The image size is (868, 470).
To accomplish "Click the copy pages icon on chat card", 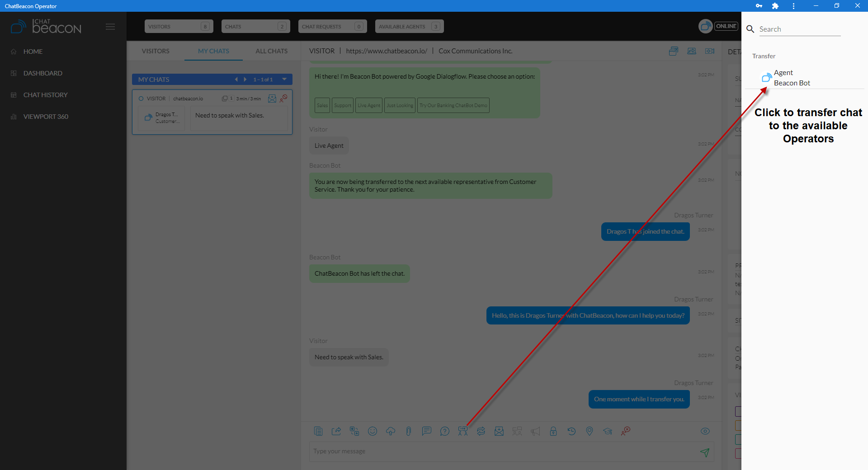I will (x=225, y=99).
